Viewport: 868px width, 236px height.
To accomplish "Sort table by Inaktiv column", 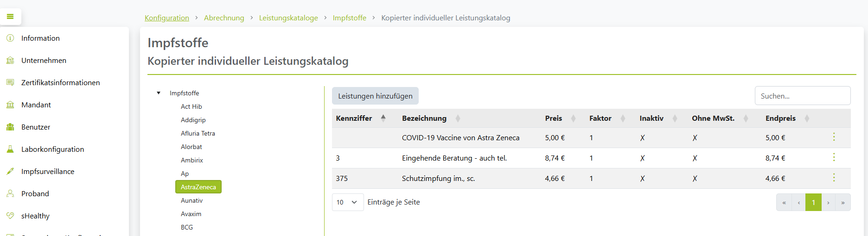I will coord(675,118).
